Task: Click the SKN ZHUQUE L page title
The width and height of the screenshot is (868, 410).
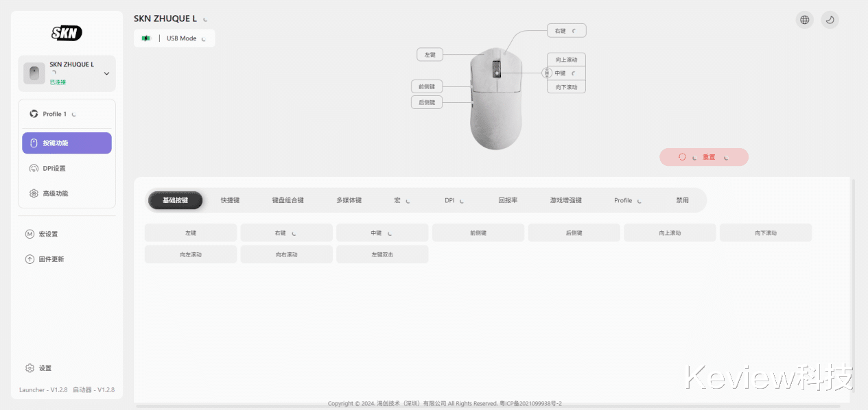Action: pos(165,19)
